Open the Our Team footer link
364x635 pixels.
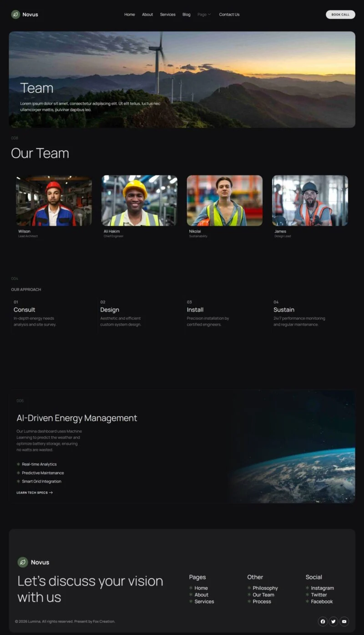click(263, 595)
